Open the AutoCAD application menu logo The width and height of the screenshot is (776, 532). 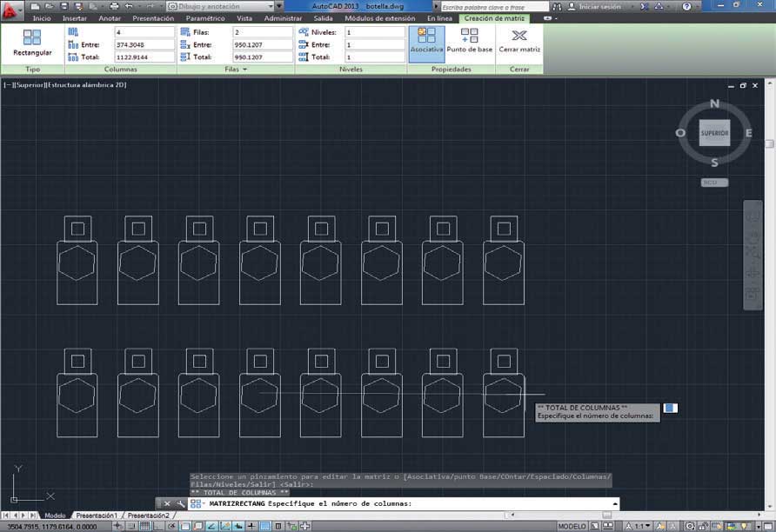pos(10,8)
